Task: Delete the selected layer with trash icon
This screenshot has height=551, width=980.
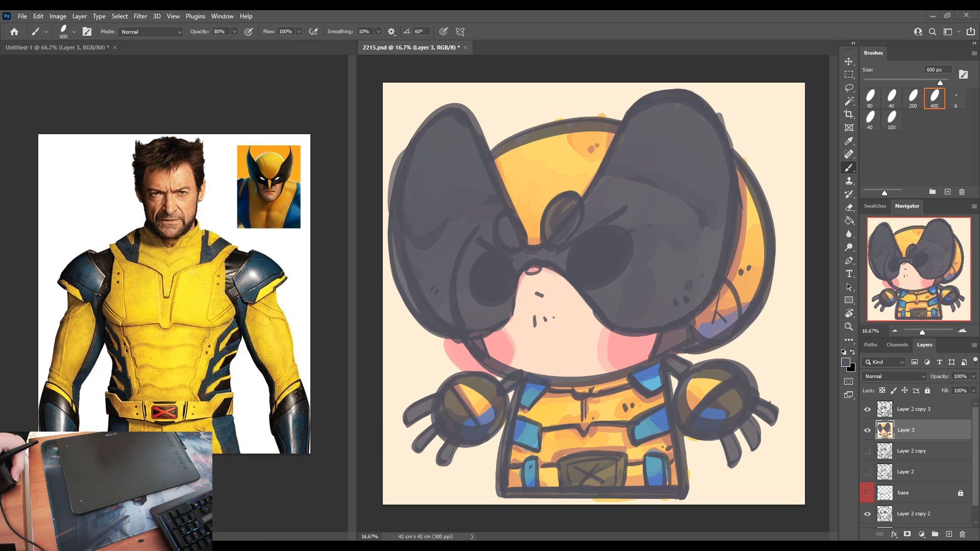Action: pyautogui.click(x=963, y=534)
